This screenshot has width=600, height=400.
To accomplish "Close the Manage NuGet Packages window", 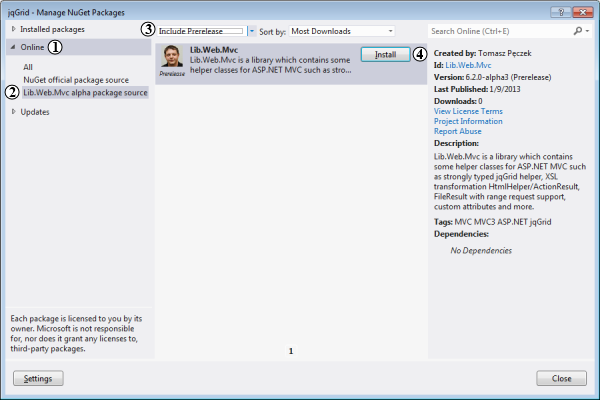I will click(582, 12).
